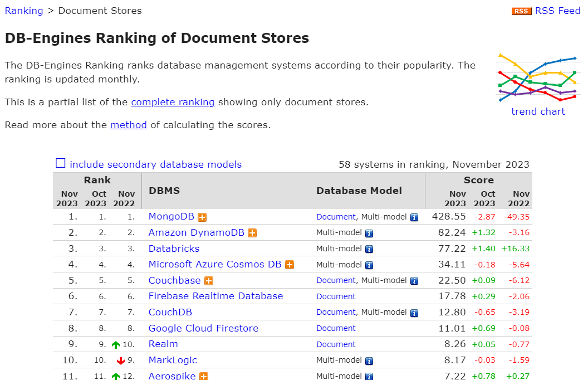This screenshot has width=588, height=380.
Task: Click Couchbase score 22.50
Action: click(x=452, y=280)
